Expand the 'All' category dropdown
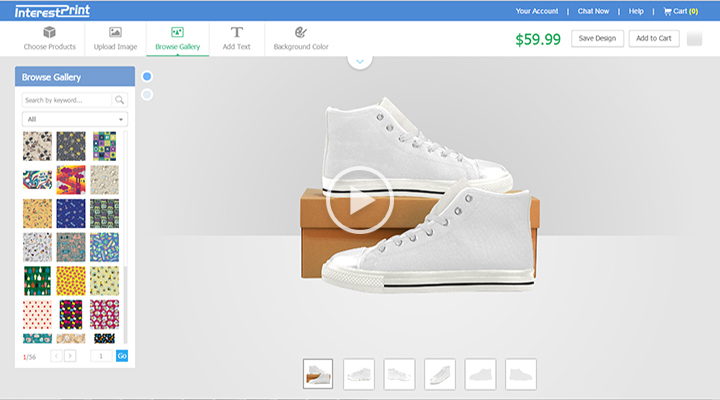The height and width of the screenshot is (400, 720). click(75, 119)
